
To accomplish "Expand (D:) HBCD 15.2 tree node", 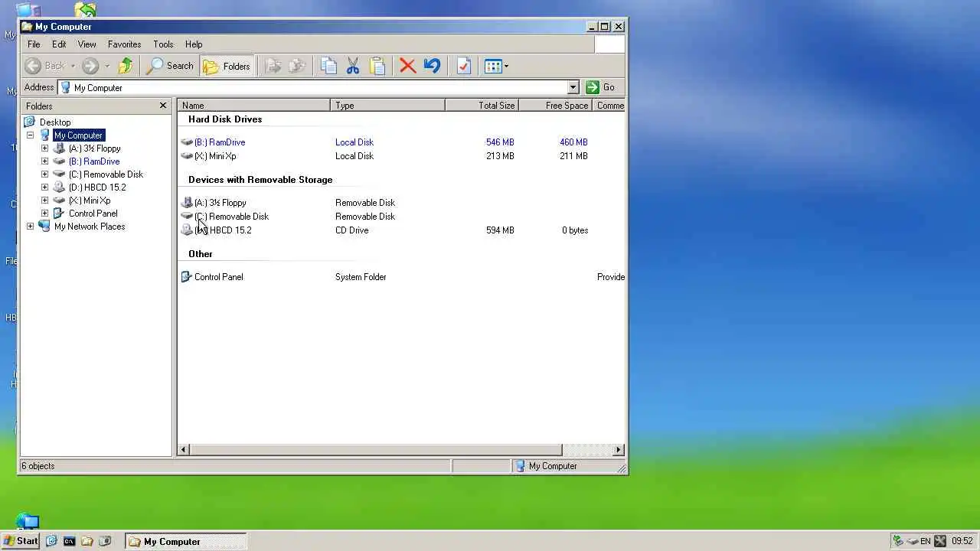I will point(44,187).
